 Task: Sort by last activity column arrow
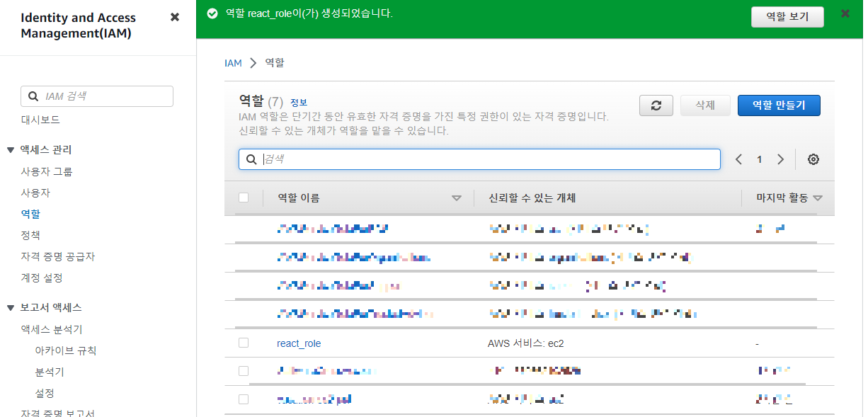click(x=818, y=198)
